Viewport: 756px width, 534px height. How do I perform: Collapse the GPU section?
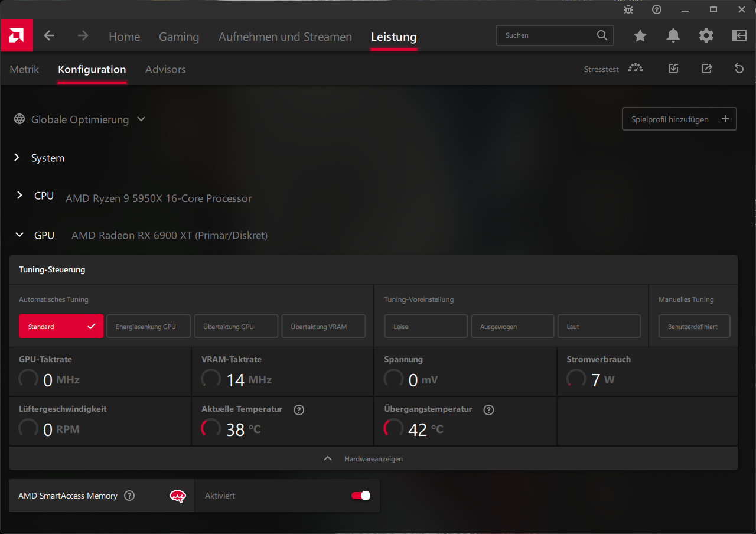(x=19, y=235)
